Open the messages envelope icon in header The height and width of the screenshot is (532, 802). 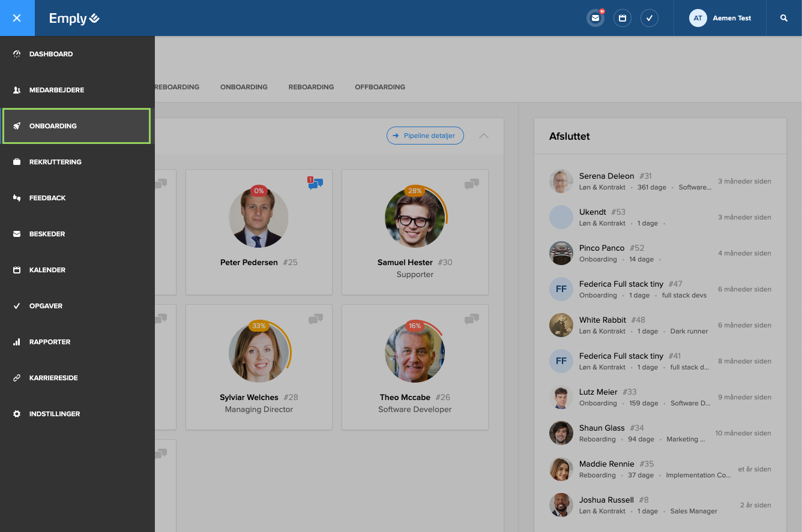(x=595, y=18)
